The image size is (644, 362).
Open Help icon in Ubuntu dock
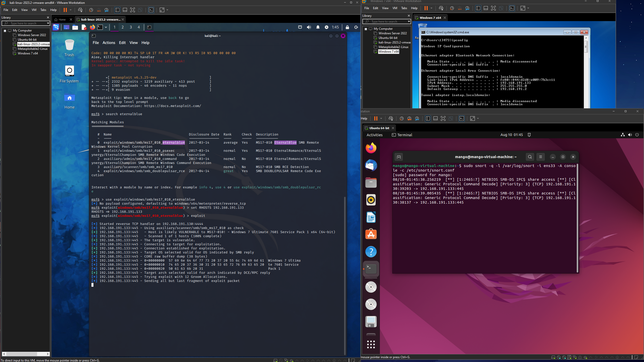click(371, 252)
